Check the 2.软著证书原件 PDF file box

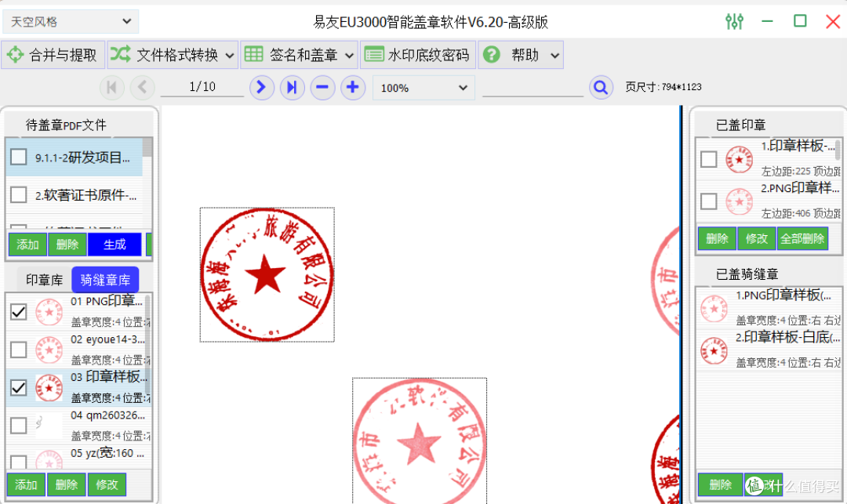(x=18, y=195)
